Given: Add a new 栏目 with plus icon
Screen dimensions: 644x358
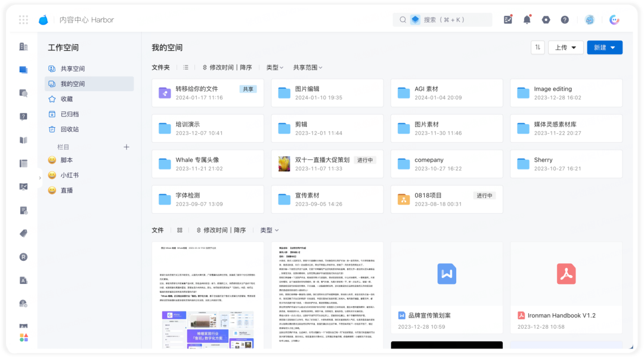Looking at the screenshot, I should [x=126, y=147].
